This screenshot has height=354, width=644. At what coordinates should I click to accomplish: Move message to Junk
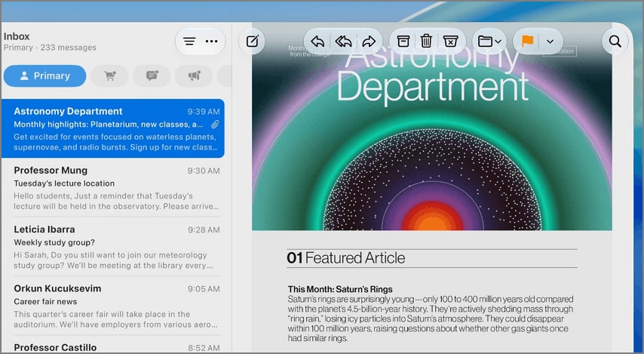tap(450, 41)
